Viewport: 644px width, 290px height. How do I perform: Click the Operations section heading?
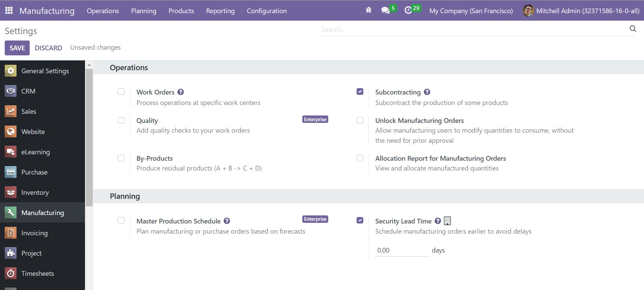coord(129,68)
